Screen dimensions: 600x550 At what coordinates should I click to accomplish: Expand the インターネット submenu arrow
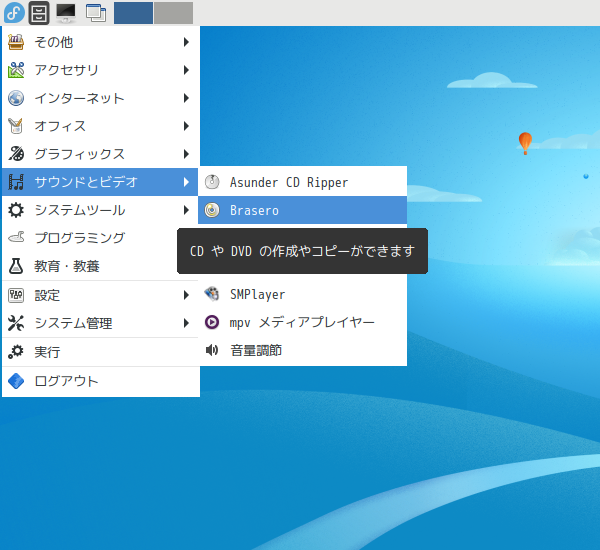pyautogui.click(x=186, y=98)
